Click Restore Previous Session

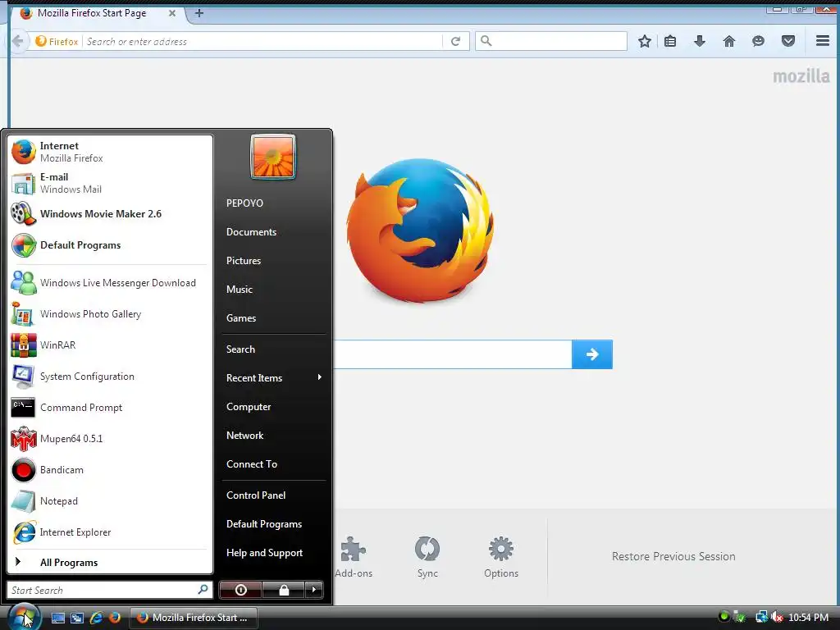[673, 557]
